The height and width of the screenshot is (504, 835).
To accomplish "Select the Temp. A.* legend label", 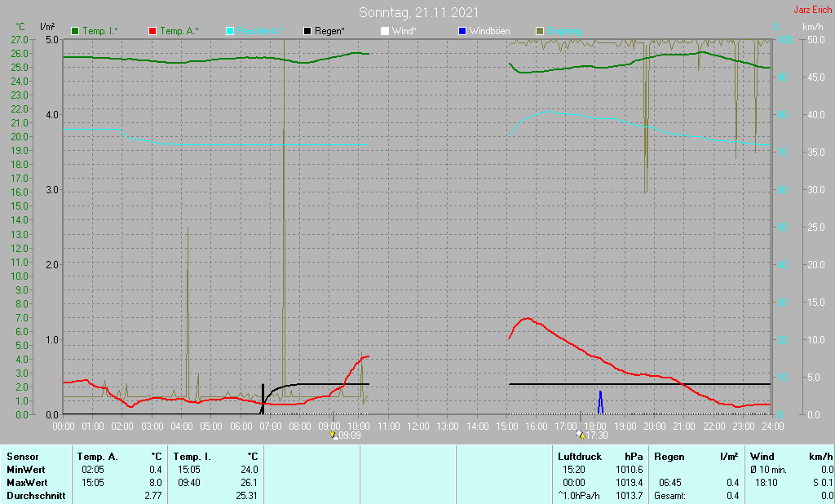I will (x=179, y=31).
